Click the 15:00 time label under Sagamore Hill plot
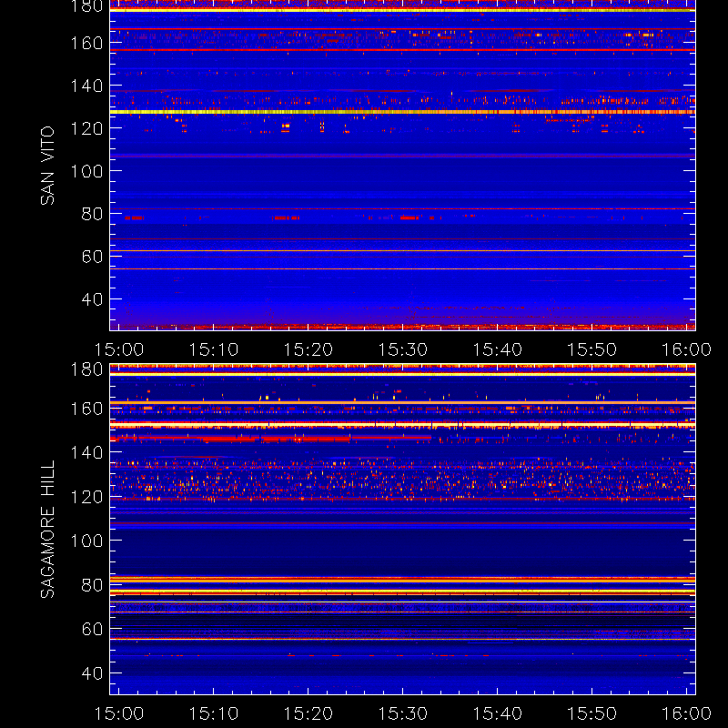The image size is (728, 728). (x=119, y=713)
